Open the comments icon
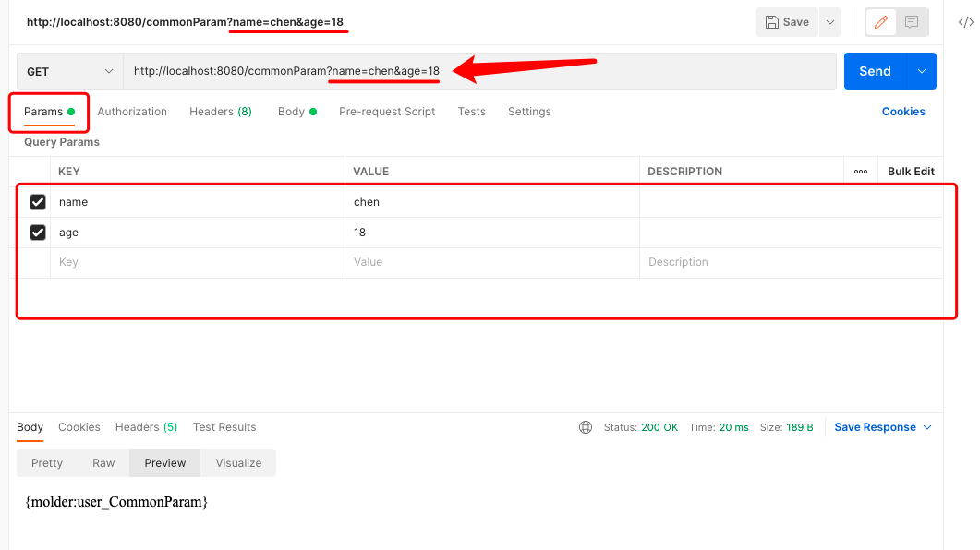The width and height of the screenshot is (980, 550). [912, 22]
